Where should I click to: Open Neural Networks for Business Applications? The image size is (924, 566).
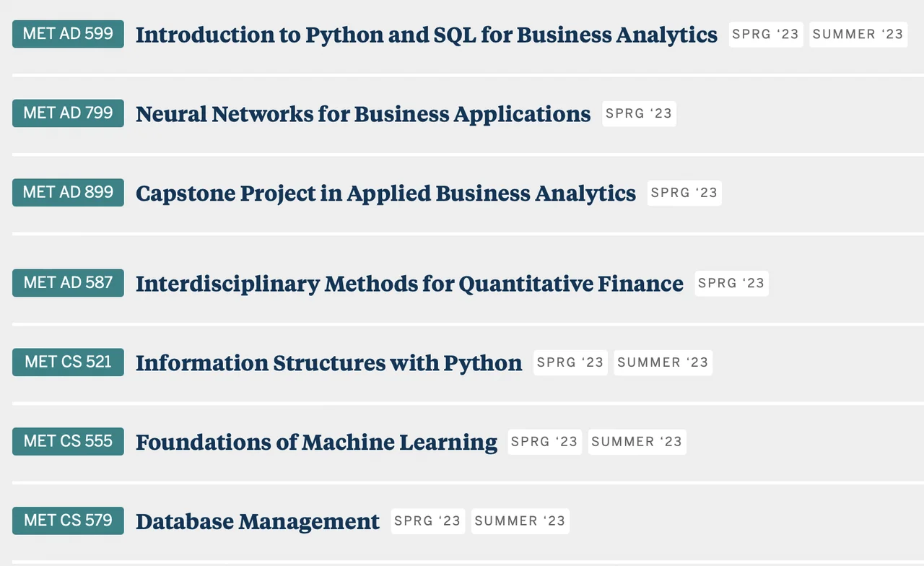tap(363, 114)
